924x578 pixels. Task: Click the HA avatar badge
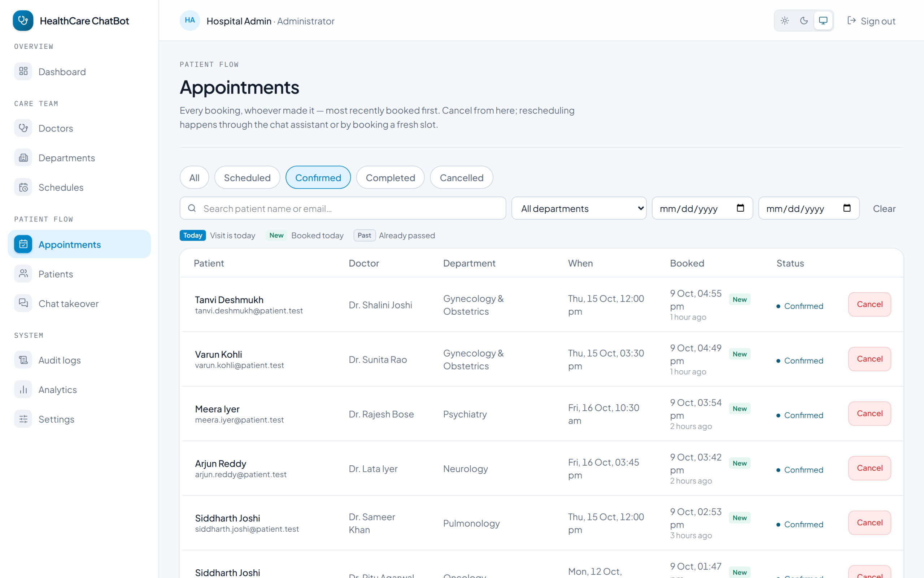point(190,21)
